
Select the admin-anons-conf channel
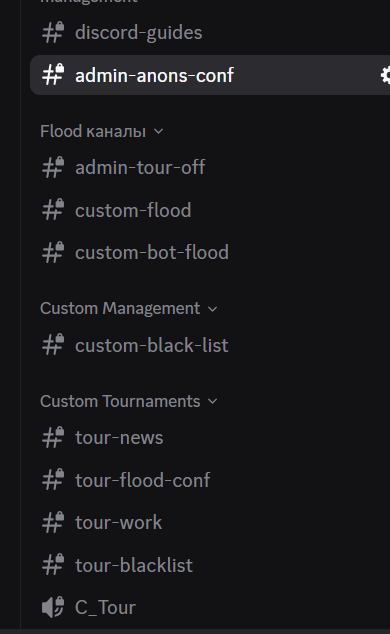pos(210,75)
